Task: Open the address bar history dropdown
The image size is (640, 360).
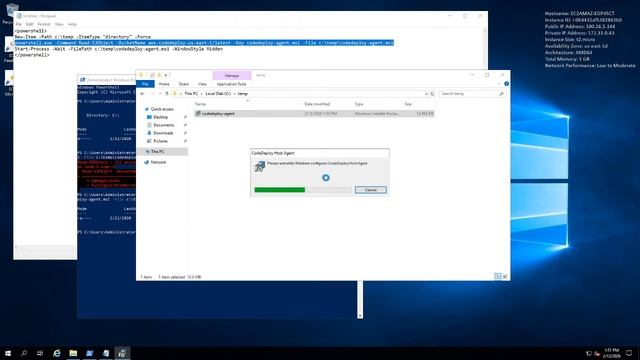Action: [x=426, y=93]
